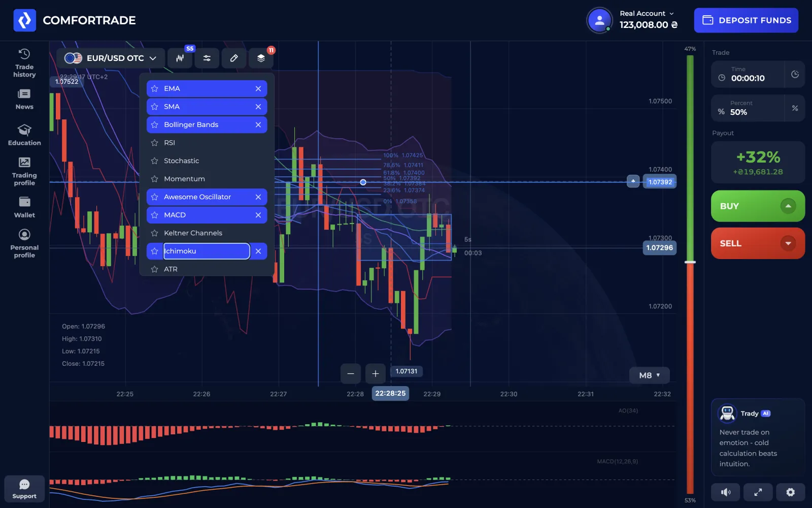Open the M8 timeframe dropdown
Image resolution: width=812 pixels, height=508 pixels.
(x=650, y=375)
